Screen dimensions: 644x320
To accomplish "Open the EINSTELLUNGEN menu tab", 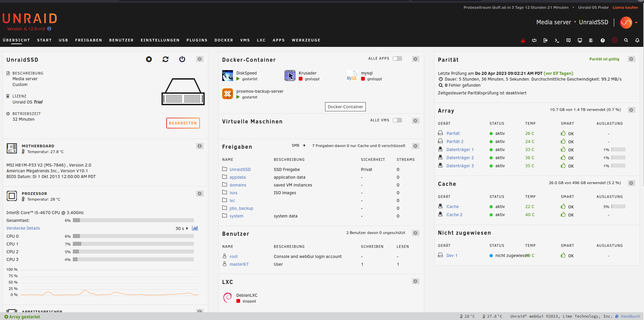I will pyautogui.click(x=160, y=40).
